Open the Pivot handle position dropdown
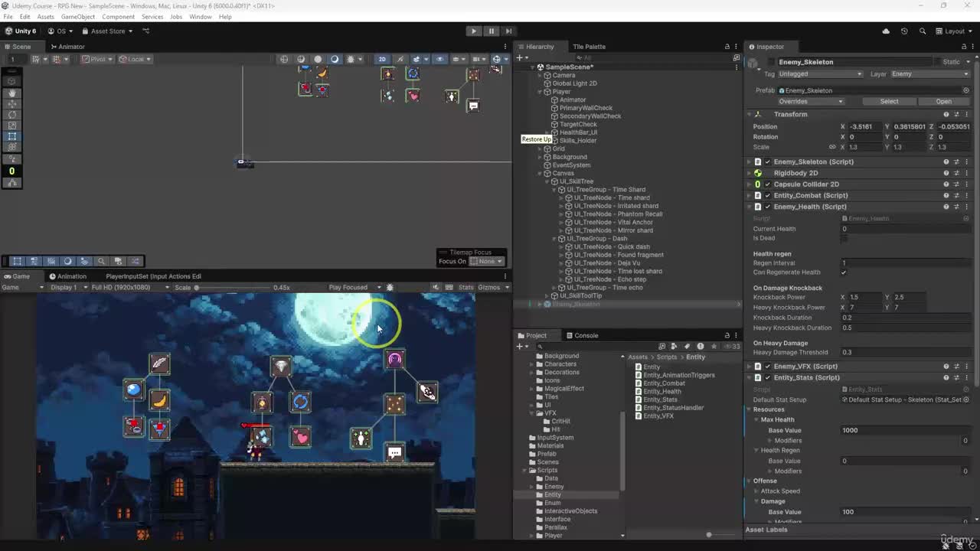 pyautogui.click(x=96, y=59)
